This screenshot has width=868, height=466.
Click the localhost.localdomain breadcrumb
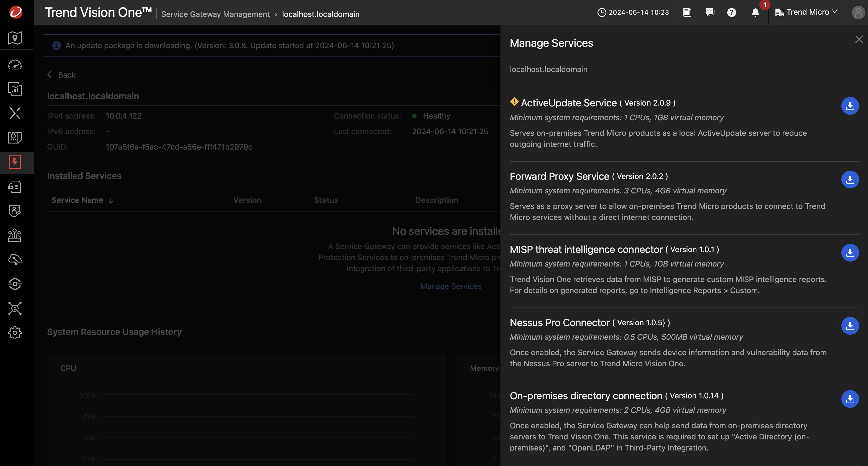[x=320, y=14]
